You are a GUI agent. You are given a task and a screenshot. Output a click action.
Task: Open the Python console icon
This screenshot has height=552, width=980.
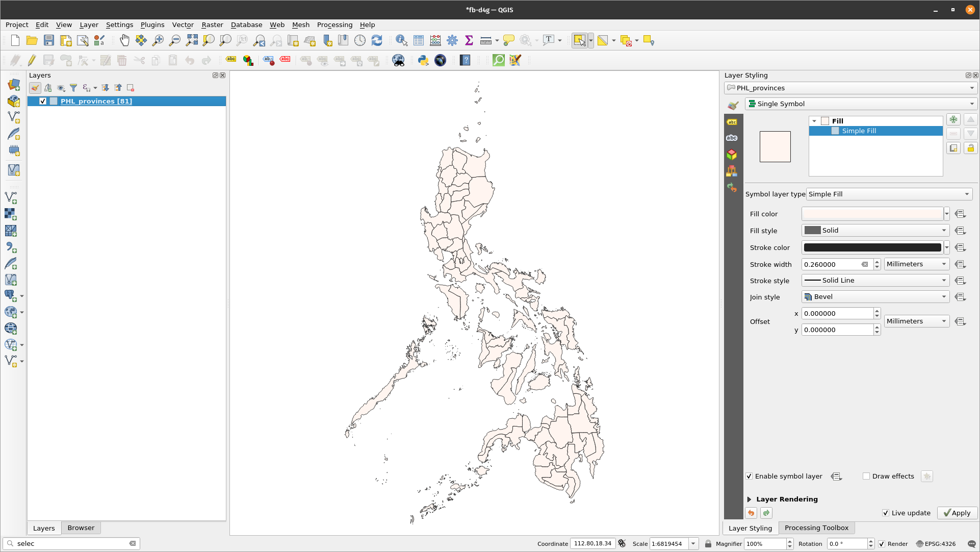click(x=423, y=60)
